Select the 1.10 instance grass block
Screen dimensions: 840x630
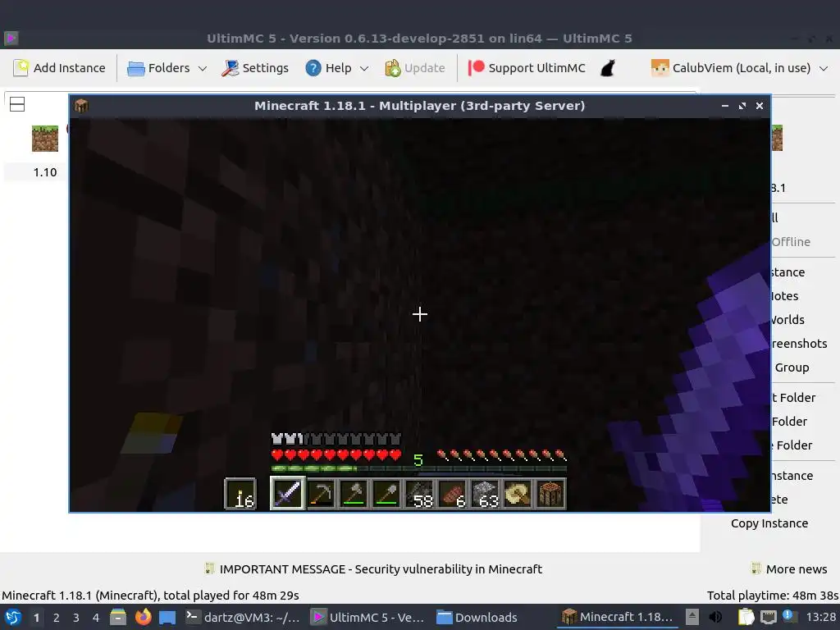pos(45,139)
